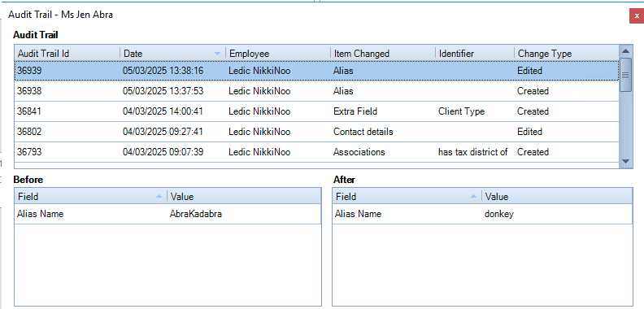This screenshot has height=309, width=644.
Task: Click date 04/03/2025 14:00:41
Action: [x=163, y=111]
